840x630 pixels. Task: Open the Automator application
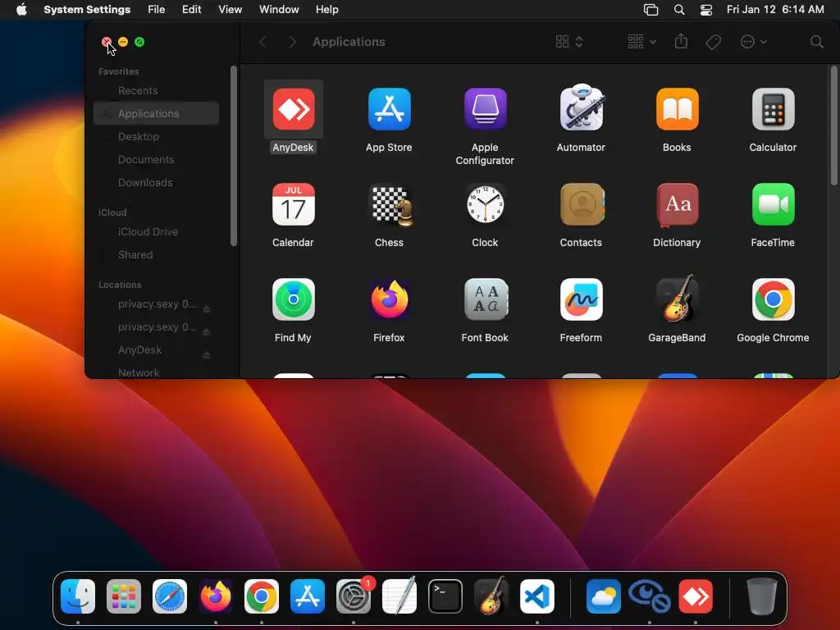point(581,108)
